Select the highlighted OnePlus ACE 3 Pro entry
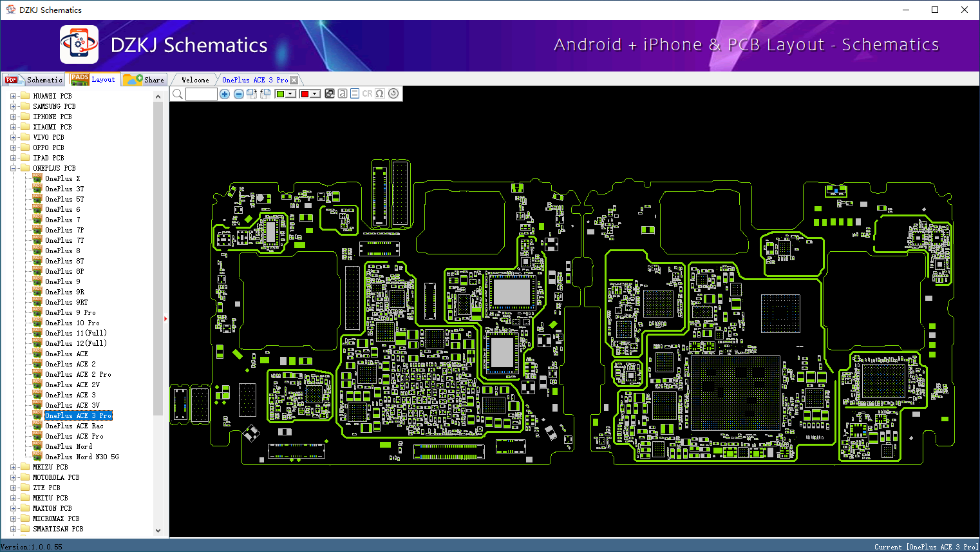Viewport: 980px width, 552px height. click(78, 415)
